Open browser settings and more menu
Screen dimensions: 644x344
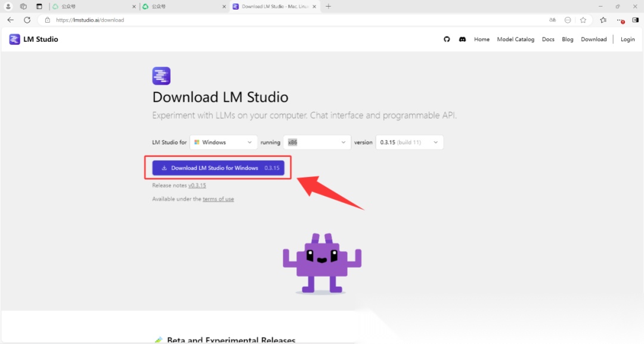click(620, 20)
